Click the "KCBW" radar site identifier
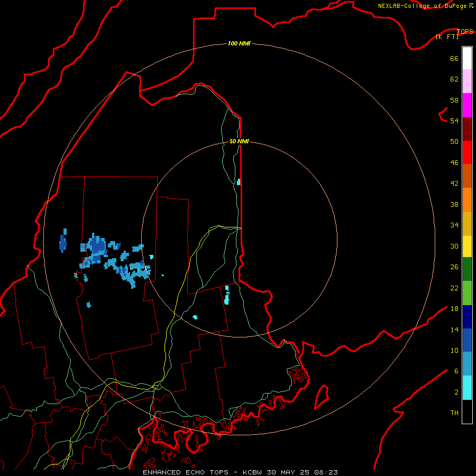Screen dimensions: 476x476 click(252, 472)
